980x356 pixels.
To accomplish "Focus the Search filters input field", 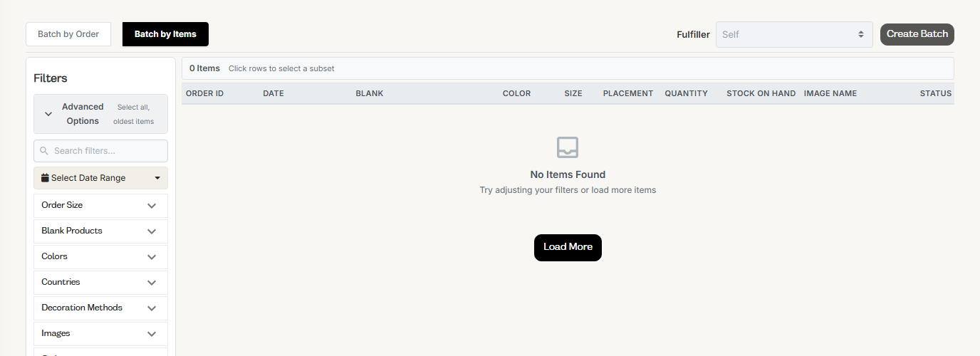I will click(100, 151).
